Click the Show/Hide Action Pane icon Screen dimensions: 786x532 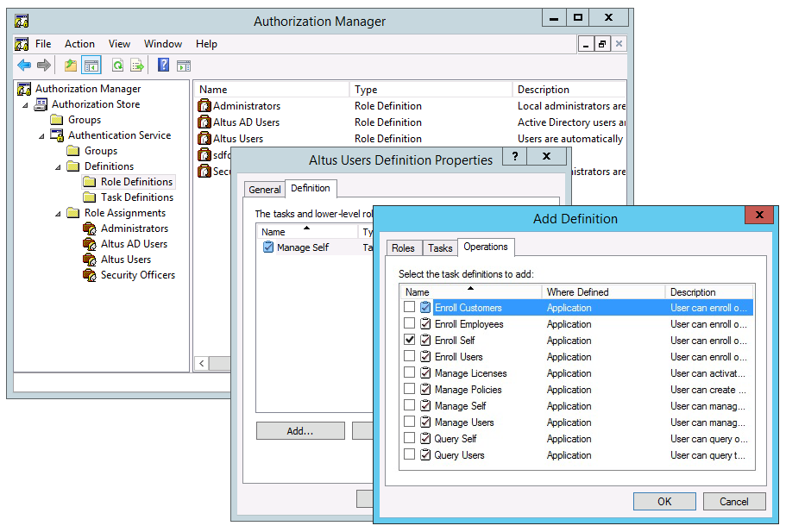coord(183,66)
